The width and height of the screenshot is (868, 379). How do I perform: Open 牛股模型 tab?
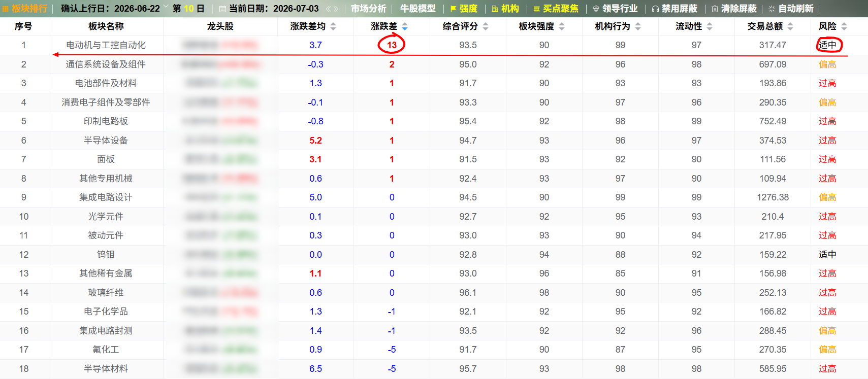pyautogui.click(x=418, y=9)
